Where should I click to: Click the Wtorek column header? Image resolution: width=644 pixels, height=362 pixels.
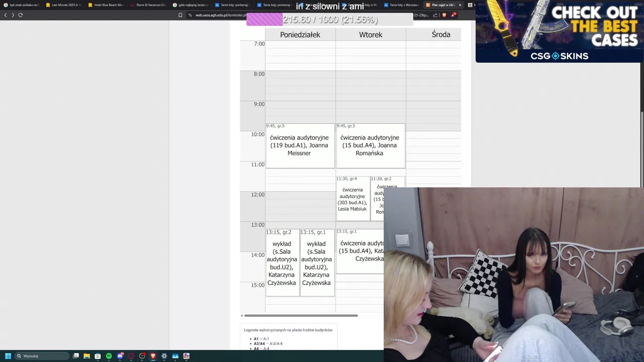[x=371, y=35]
